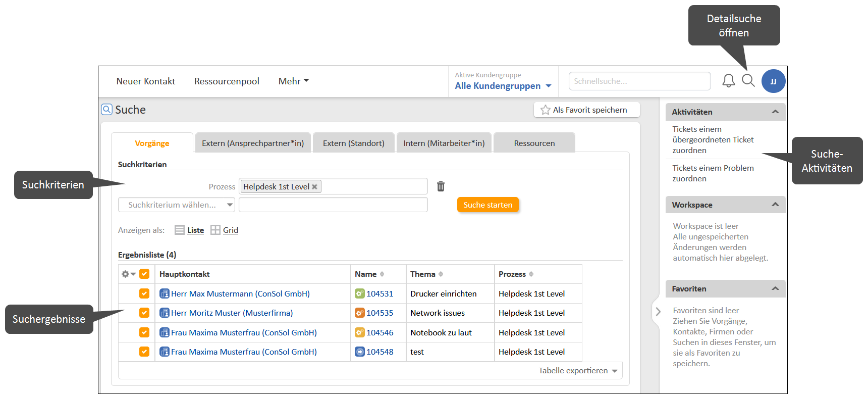Open JJ user profile avatar
This screenshot has height=394, width=868.
pyautogui.click(x=773, y=81)
